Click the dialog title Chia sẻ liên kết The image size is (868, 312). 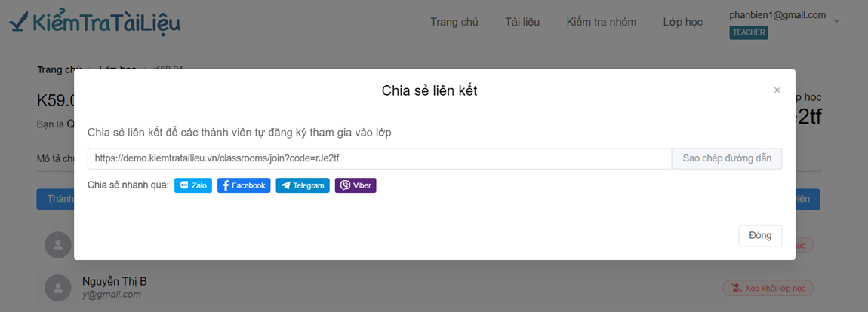tap(429, 90)
